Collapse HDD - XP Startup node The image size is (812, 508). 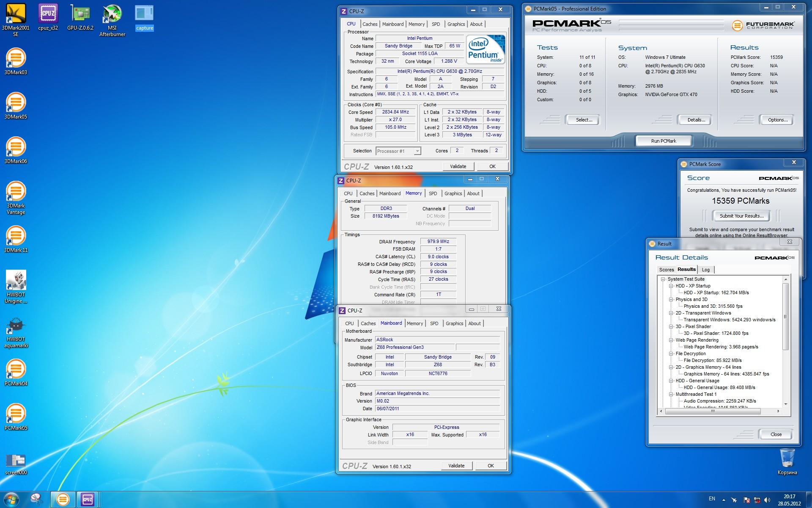pos(671,286)
